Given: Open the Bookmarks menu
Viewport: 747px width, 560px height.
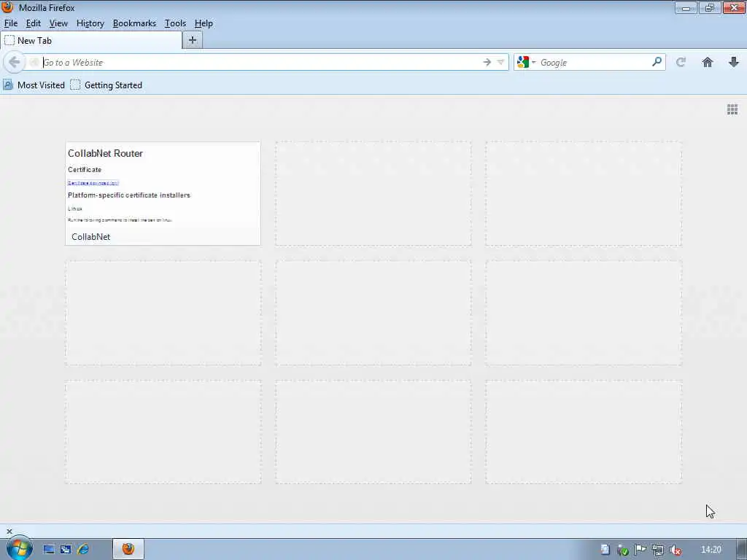Looking at the screenshot, I should tap(134, 23).
